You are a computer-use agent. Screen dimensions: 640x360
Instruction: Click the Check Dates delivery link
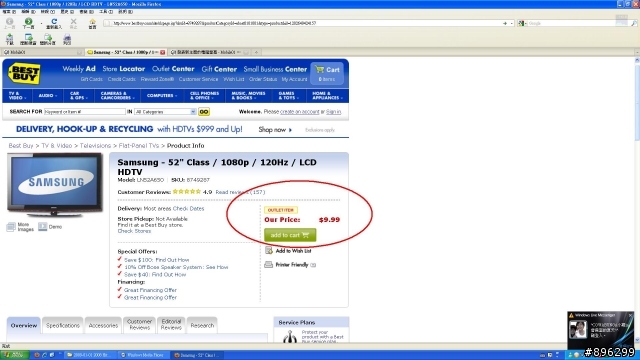point(188,209)
